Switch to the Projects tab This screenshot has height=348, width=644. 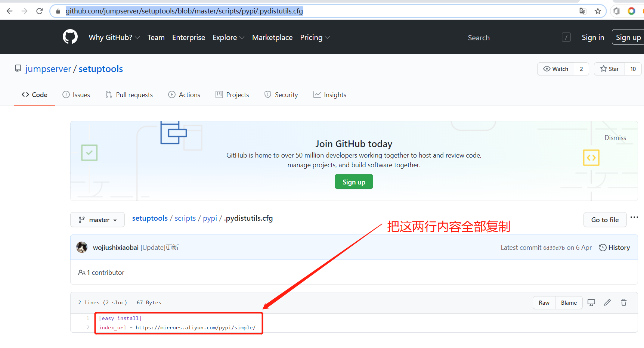pyautogui.click(x=232, y=95)
